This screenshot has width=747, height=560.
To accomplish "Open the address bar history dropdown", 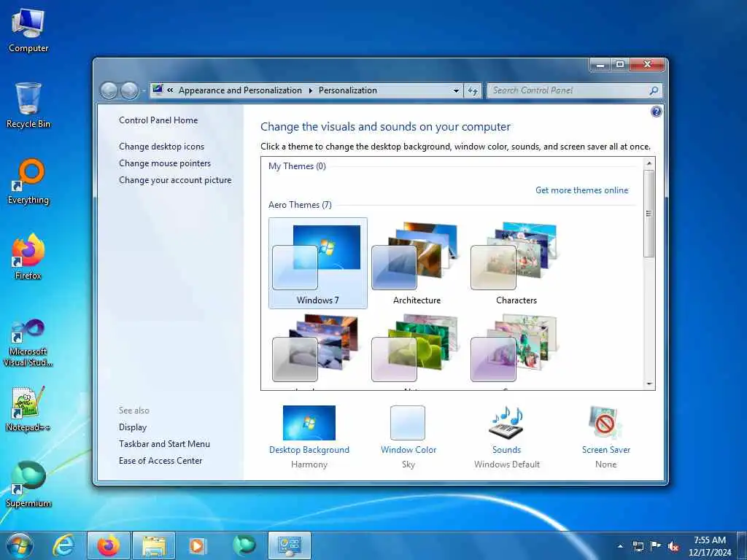I will 457,90.
